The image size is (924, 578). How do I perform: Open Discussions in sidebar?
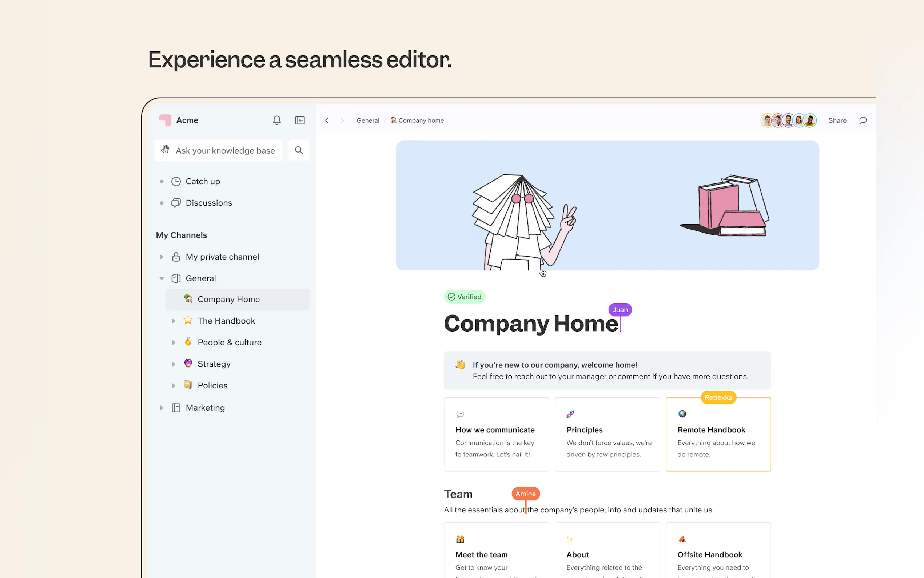coord(208,203)
